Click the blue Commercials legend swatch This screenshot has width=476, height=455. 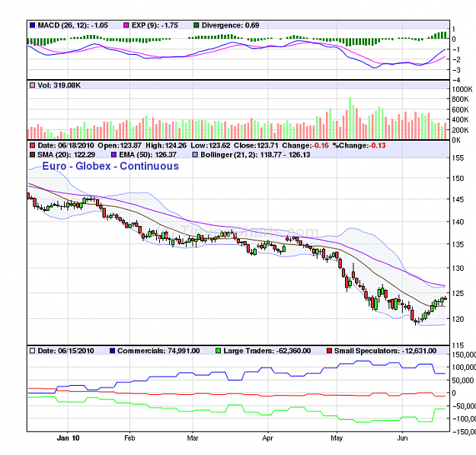(112, 351)
